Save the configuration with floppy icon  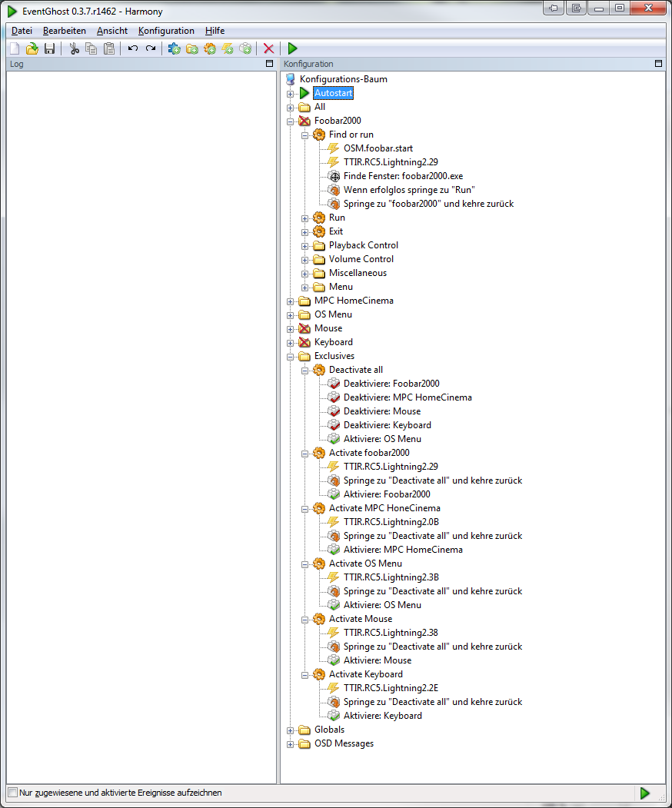coord(49,48)
